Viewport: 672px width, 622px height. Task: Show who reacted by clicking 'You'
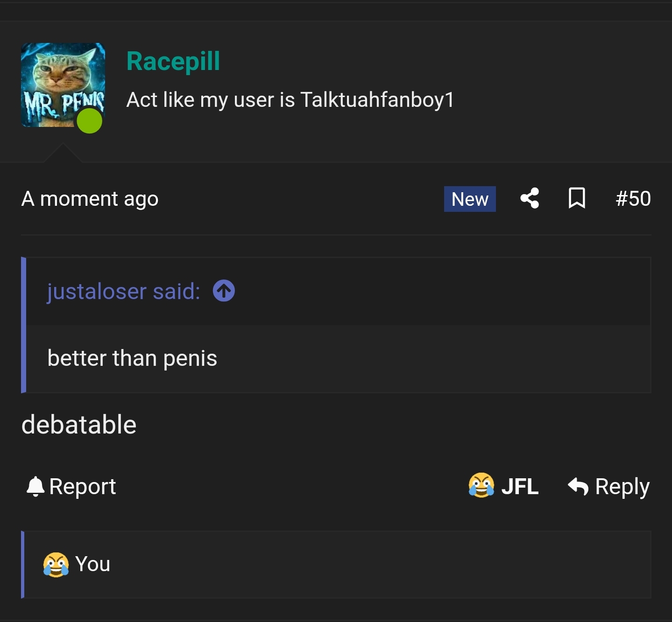click(92, 564)
